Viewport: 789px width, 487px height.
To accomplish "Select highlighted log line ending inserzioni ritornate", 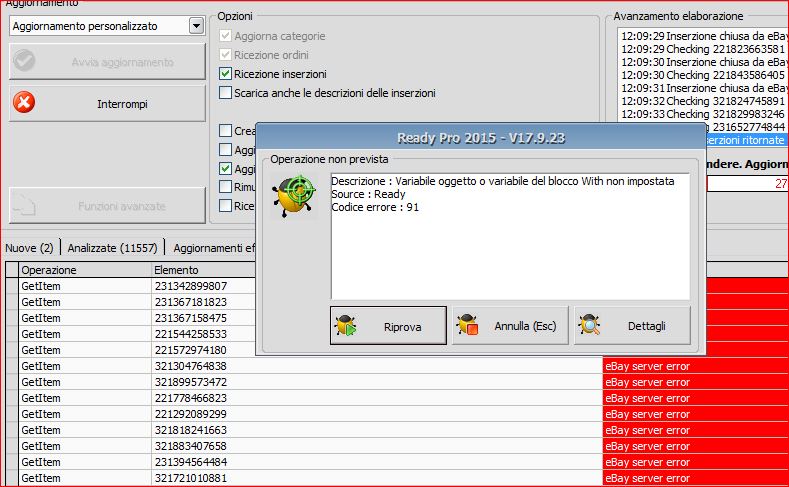I will 746,140.
